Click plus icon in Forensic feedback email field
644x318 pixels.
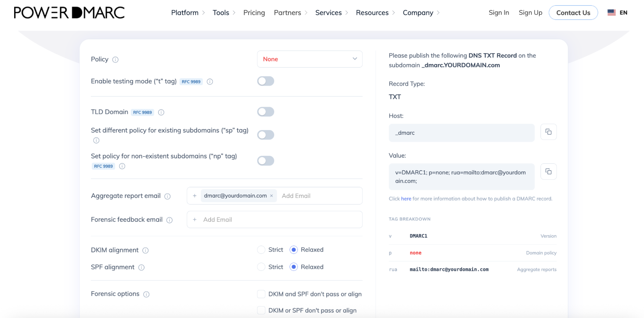point(195,220)
